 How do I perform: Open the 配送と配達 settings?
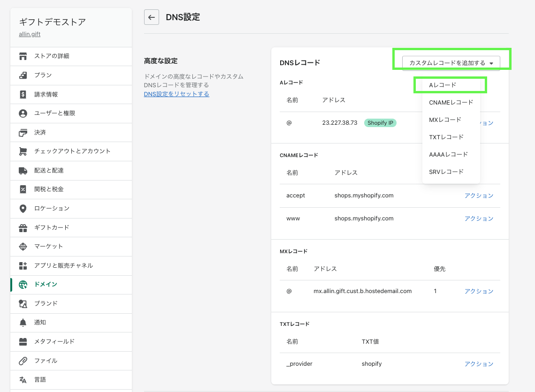(x=71, y=170)
